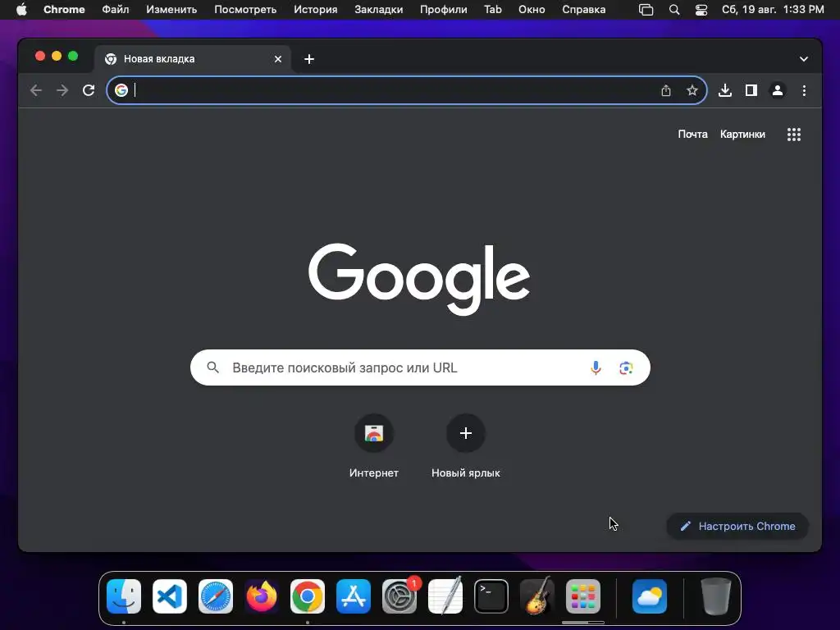Select the Новая вкладка tab
Image resolution: width=840 pixels, height=630 pixels.
[193, 59]
